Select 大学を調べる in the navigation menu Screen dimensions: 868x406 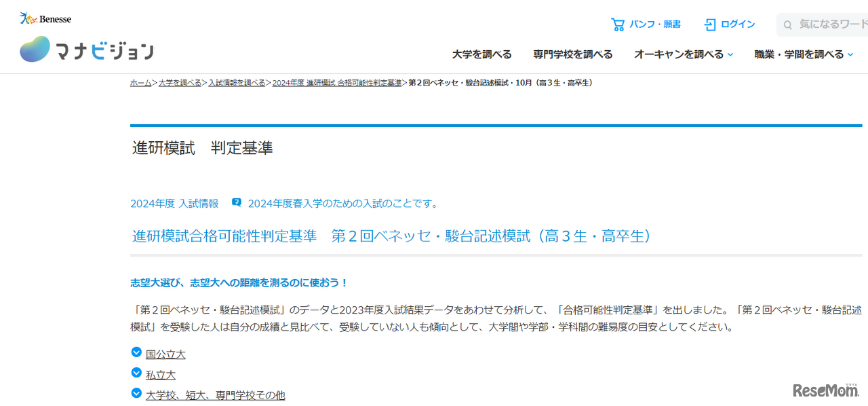[x=482, y=54]
